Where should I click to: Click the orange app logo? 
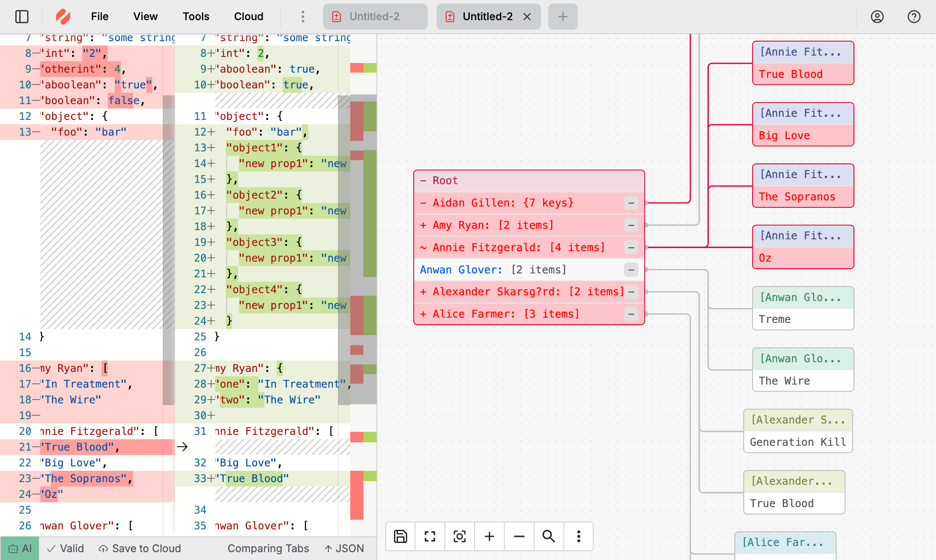click(x=63, y=17)
